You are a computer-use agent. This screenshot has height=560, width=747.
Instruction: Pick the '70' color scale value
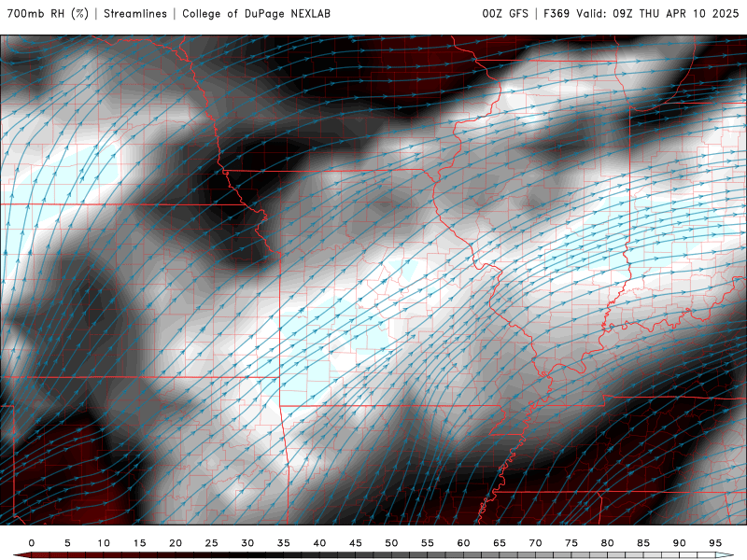coord(535,543)
